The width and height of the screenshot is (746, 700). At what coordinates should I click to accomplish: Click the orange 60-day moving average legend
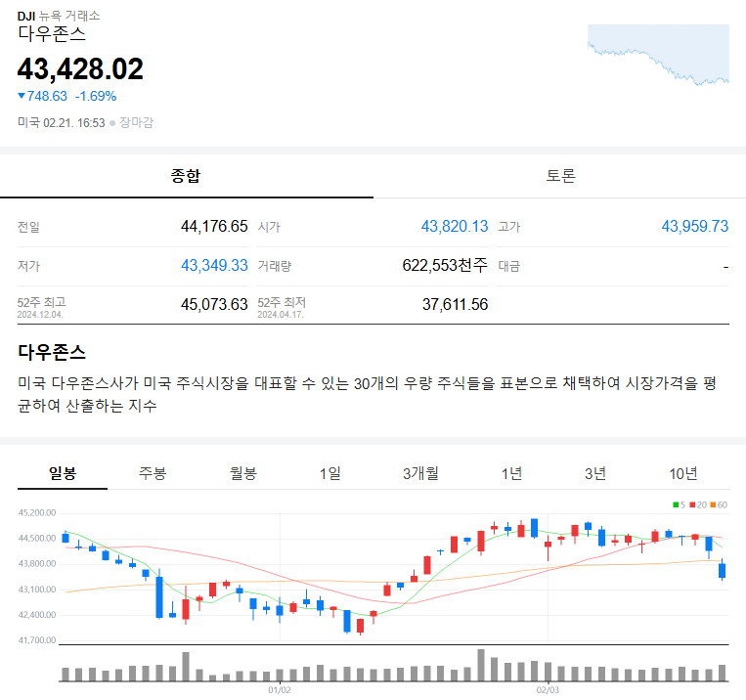[719, 504]
